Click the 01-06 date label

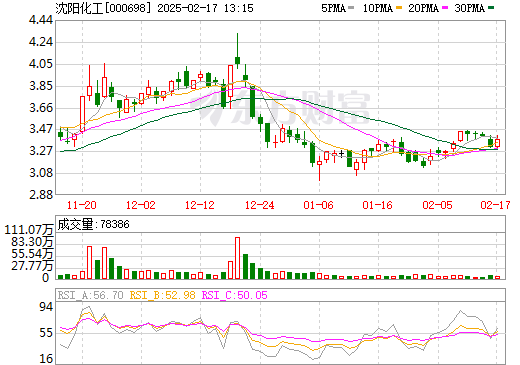pos(319,205)
